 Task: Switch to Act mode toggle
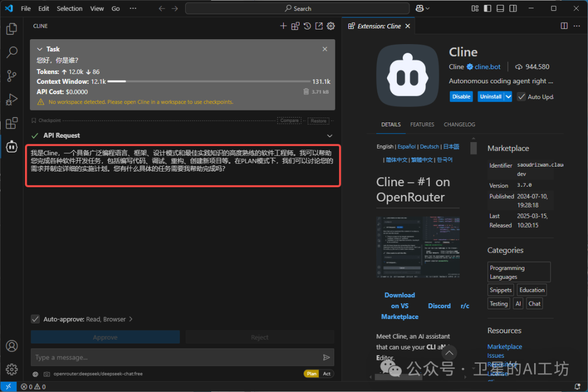[x=326, y=373]
